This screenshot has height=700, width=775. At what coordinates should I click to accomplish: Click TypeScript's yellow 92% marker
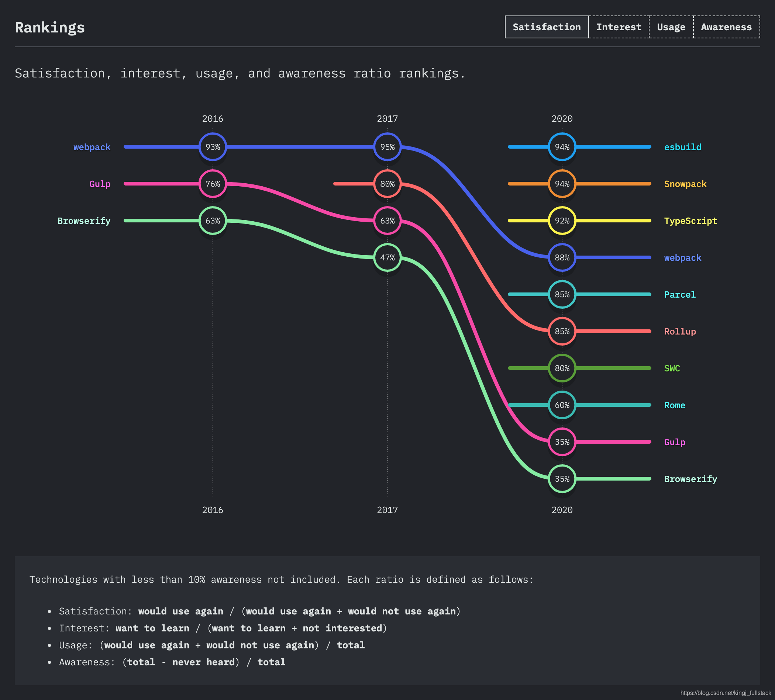click(x=562, y=221)
